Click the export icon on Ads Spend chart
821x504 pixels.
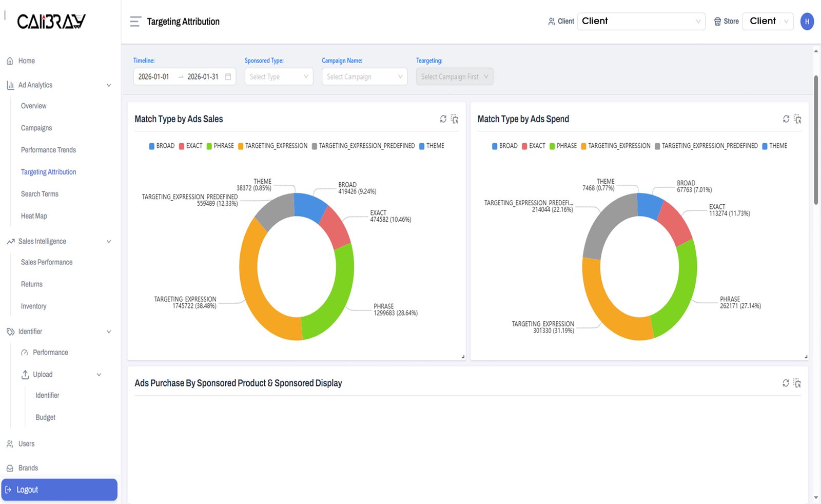coord(797,119)
